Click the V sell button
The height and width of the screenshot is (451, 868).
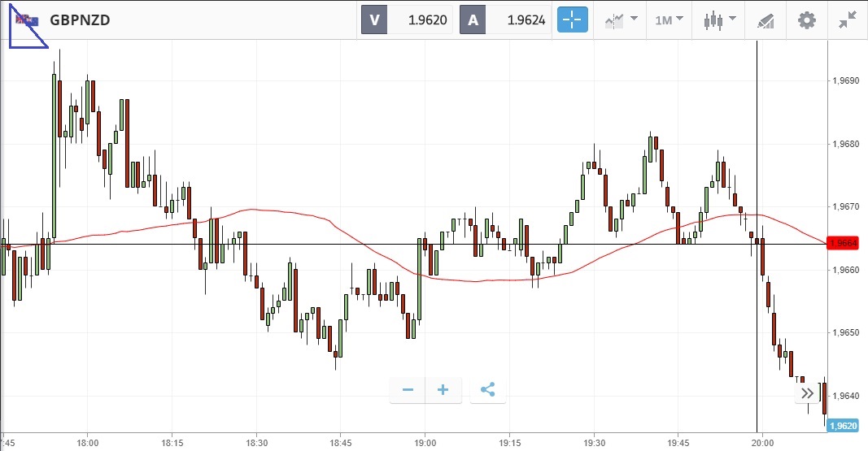pos(374,20)
